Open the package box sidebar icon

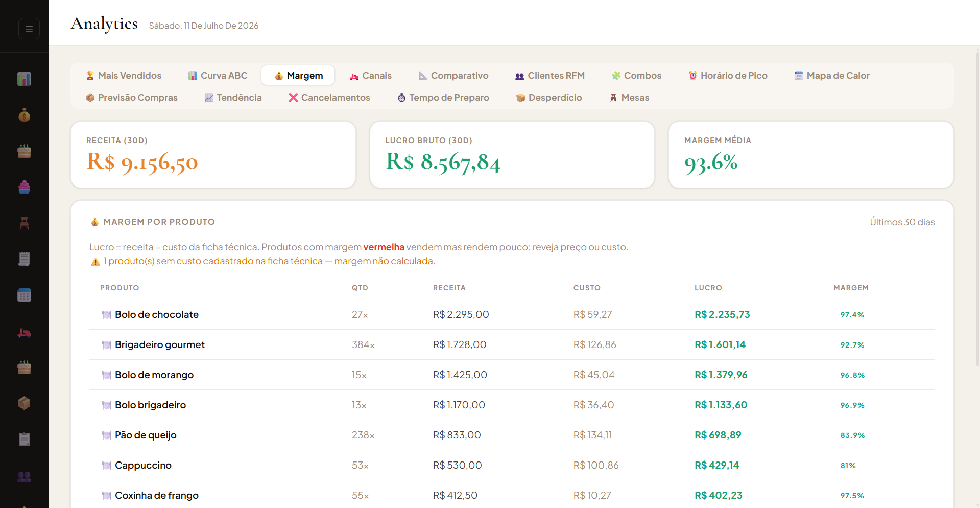pyautogui.click(x=24, y=403)
